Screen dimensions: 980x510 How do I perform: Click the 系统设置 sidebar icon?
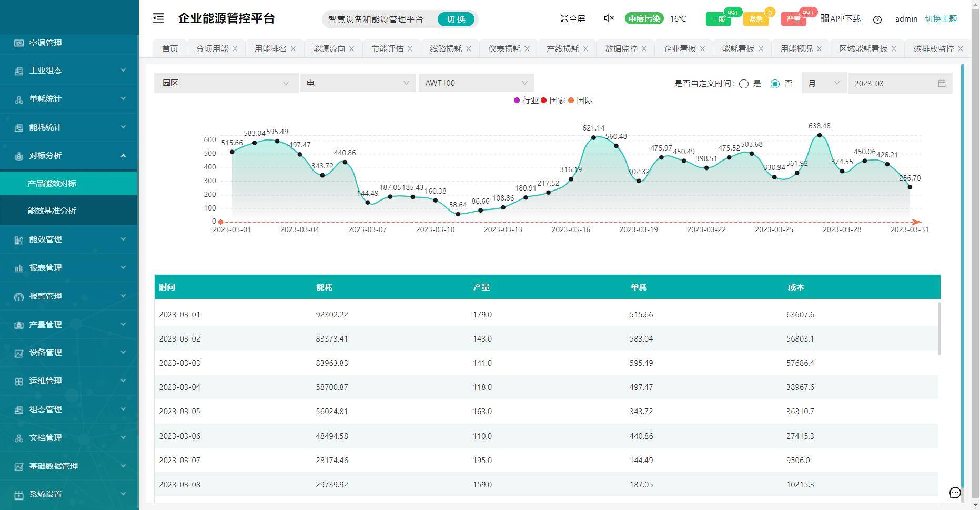19,495
